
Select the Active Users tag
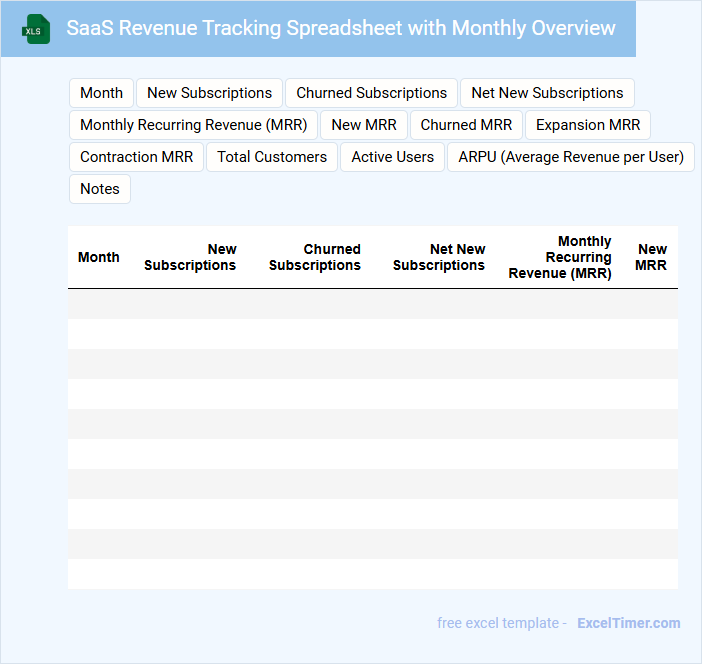(393, 157)
